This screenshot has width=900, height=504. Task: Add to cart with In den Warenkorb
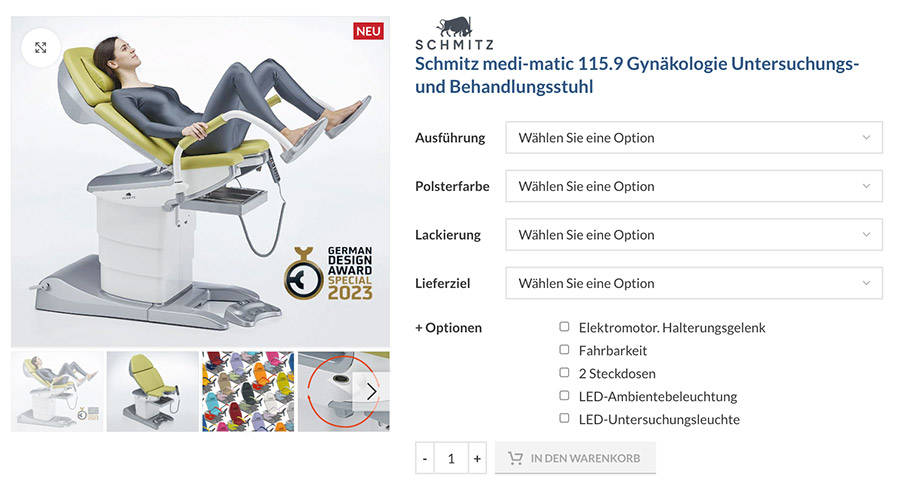(575, 458)
